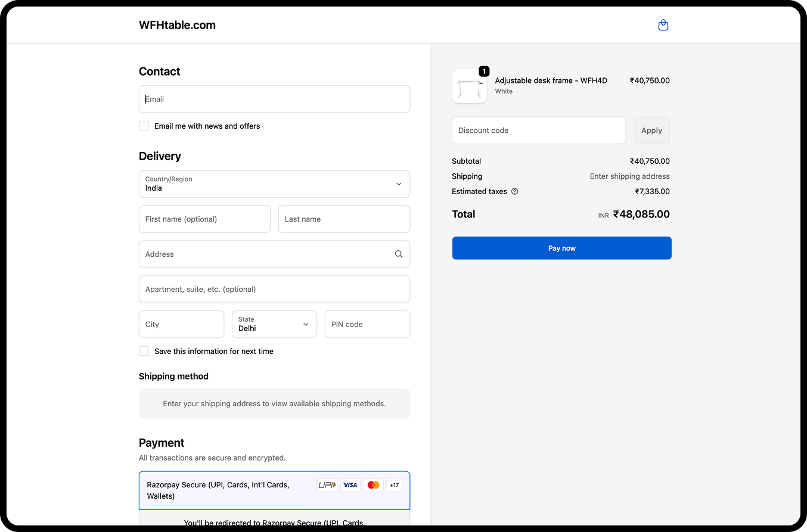Click the address search magnifier icon
The height and width of the screenshot is (532, 807).
tap(399, 254)
